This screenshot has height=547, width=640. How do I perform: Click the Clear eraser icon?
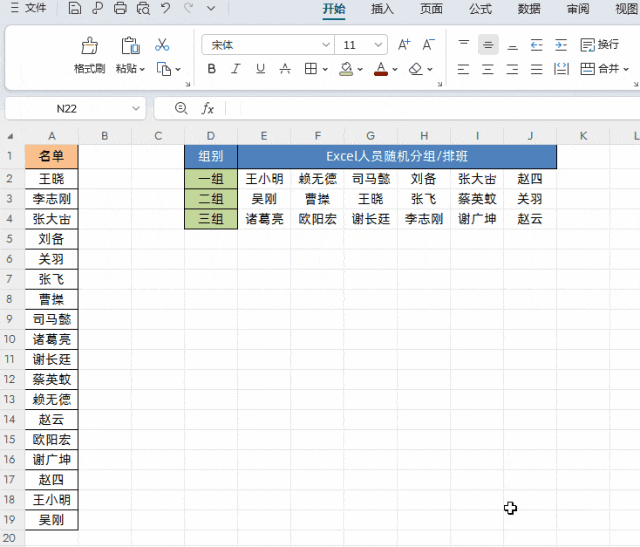[x=416, y=69]
